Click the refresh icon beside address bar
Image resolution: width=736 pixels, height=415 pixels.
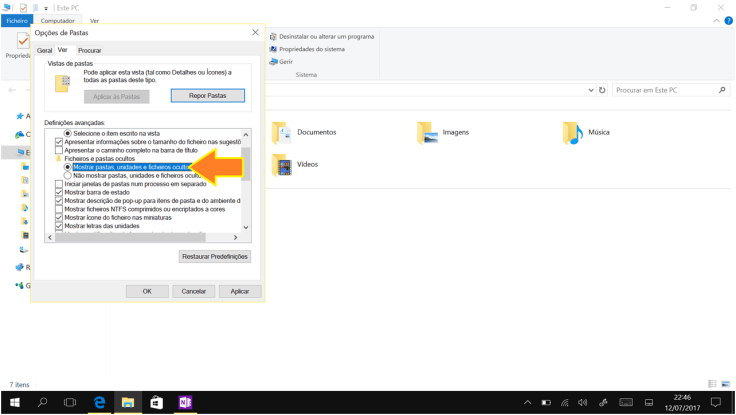(x=602, y=90)
